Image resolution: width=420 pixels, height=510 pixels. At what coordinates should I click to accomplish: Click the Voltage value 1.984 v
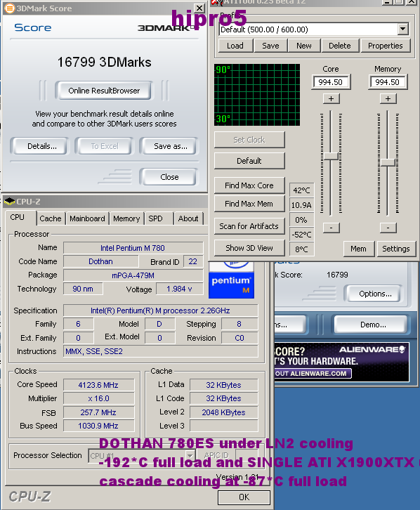click(x=179, y=289)
